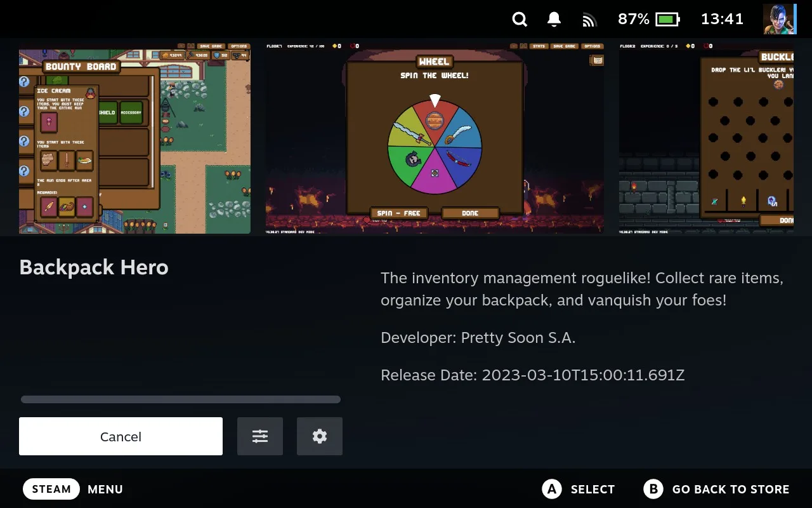Click the download progress bar

(181, 399)
